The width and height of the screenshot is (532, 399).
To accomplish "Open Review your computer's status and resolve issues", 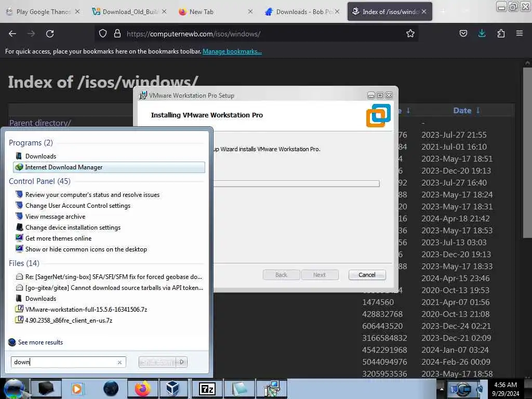I will 92,195.
